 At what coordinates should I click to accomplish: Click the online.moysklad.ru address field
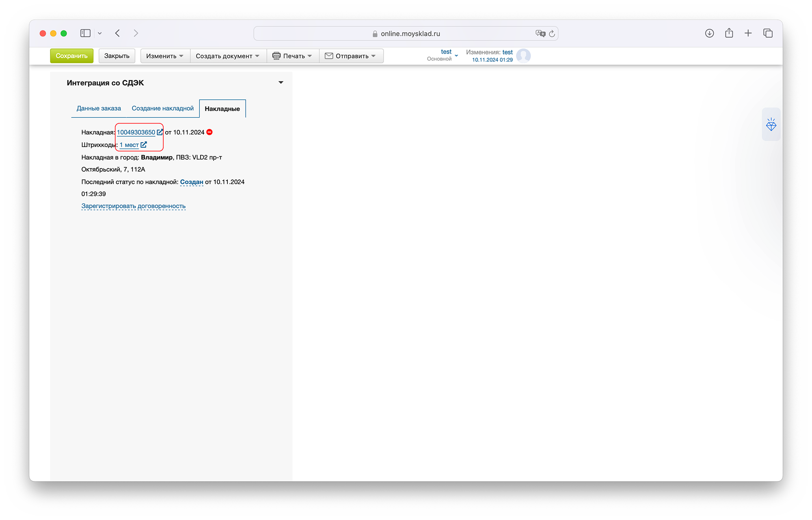[x=410, y=34]
